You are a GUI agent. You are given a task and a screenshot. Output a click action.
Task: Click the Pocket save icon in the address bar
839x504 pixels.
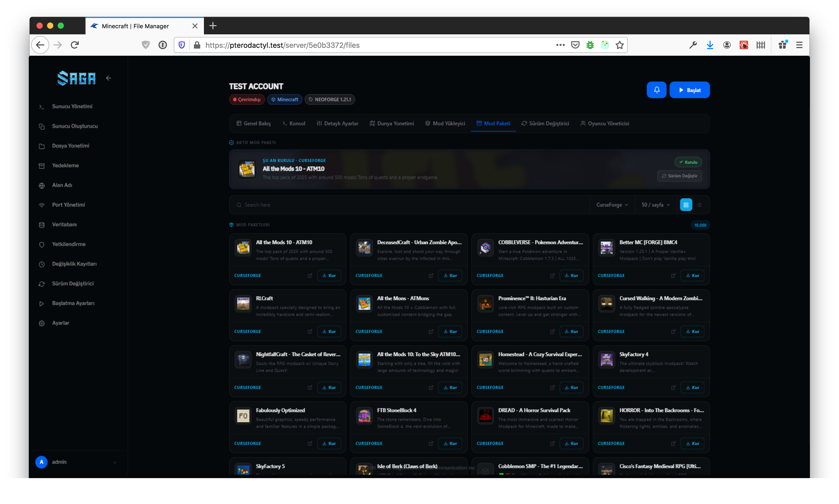tap(575, 45)
